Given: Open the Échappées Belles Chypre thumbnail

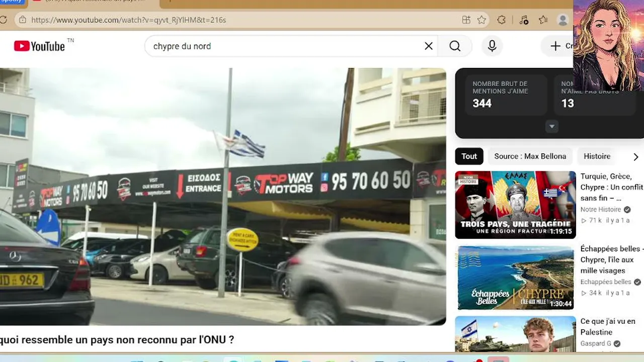Looking at the screenshot, I should point(515,278).
